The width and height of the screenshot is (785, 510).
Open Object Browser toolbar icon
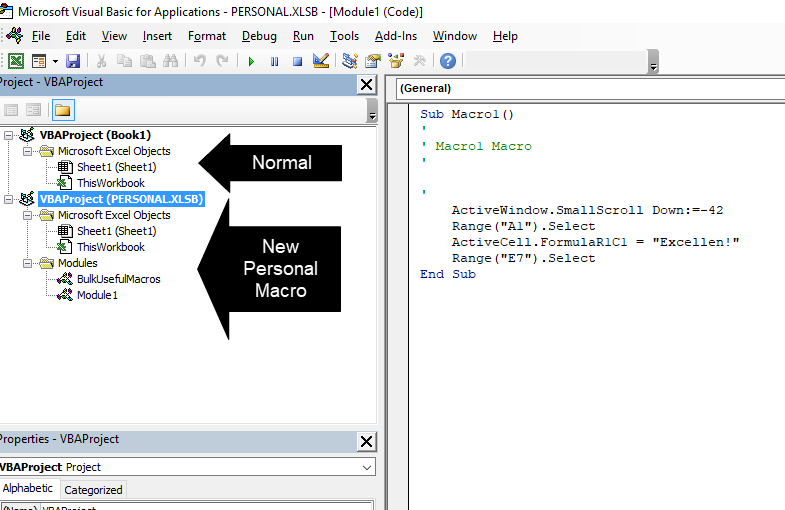396,61
